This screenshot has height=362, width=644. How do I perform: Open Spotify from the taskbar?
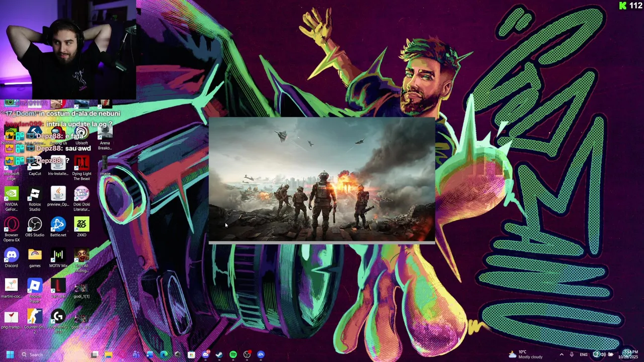(x=233, y=354)
